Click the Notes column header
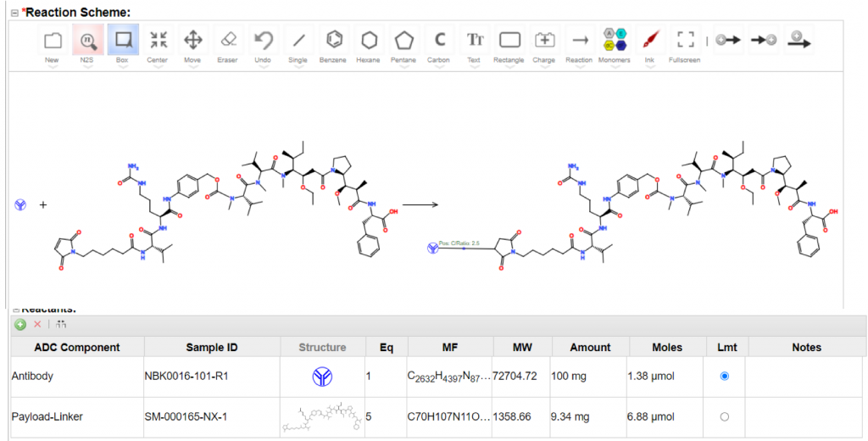 [x=807, y=348]
